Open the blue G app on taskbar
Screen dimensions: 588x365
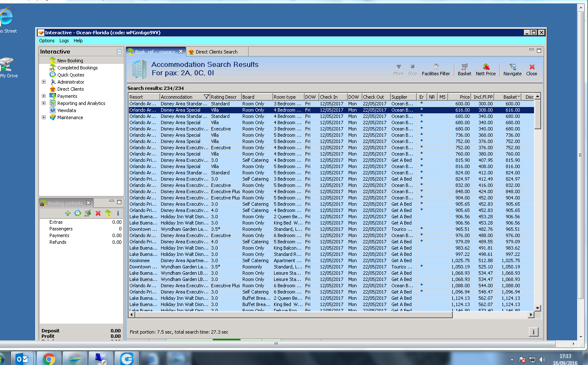pos(126,358)
